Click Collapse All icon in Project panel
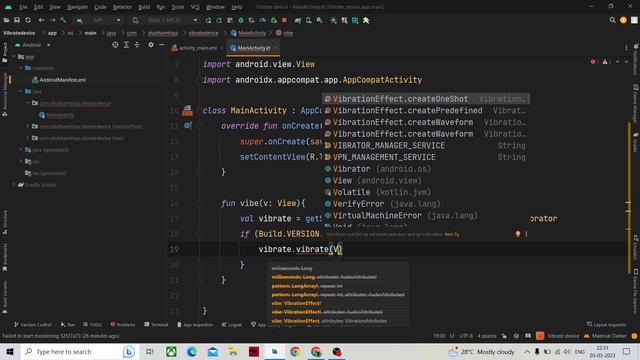Image resolution: width=640 pixels, height=360 pixels. click(137, 45)
